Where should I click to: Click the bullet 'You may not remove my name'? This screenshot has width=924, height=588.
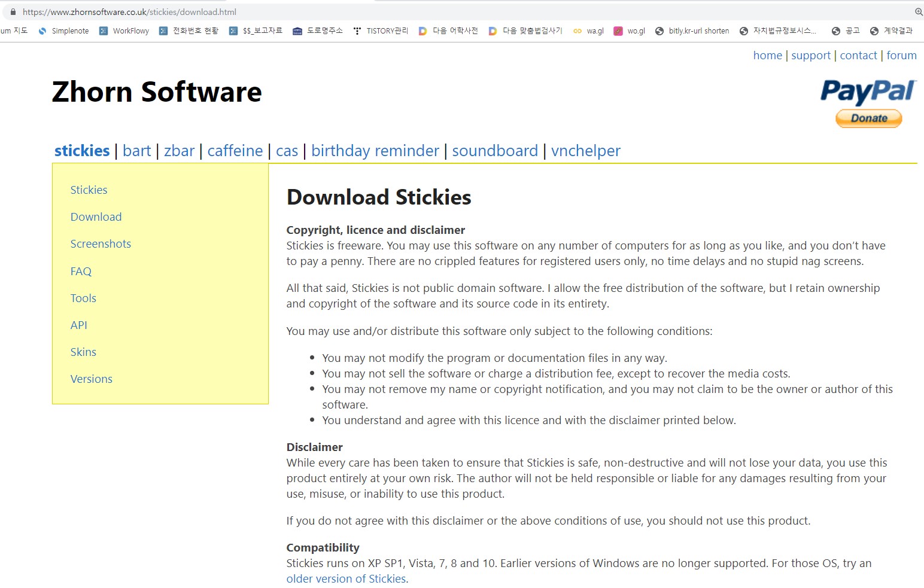(x=607, y=397)
